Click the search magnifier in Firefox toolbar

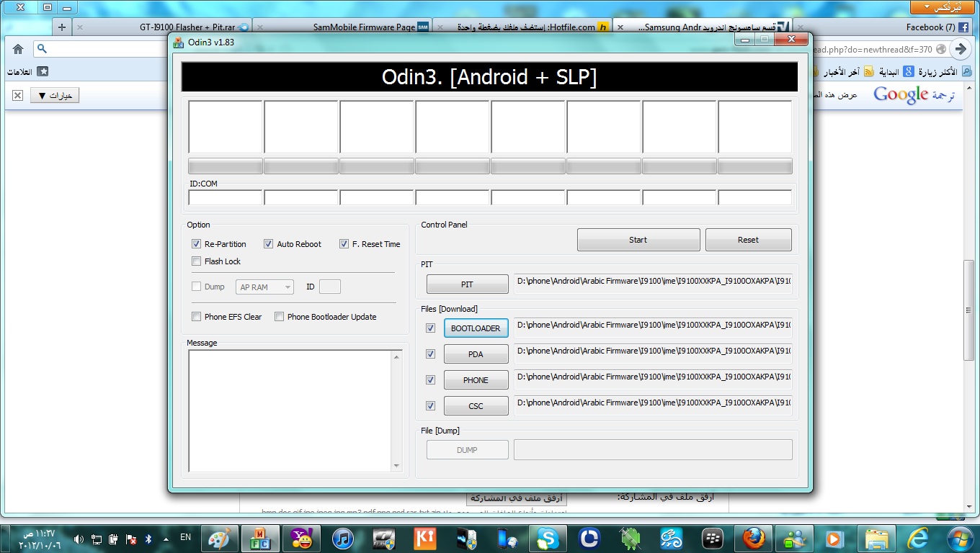(42, 49)
